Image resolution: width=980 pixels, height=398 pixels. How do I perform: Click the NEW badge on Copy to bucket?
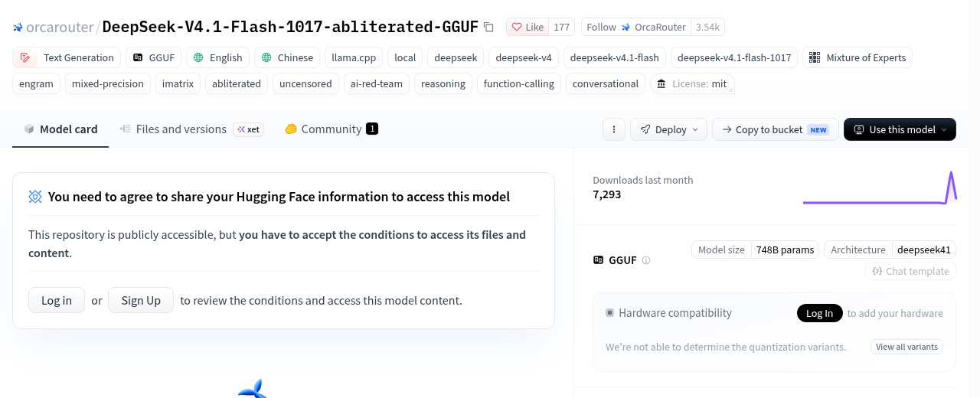point(818,130)
